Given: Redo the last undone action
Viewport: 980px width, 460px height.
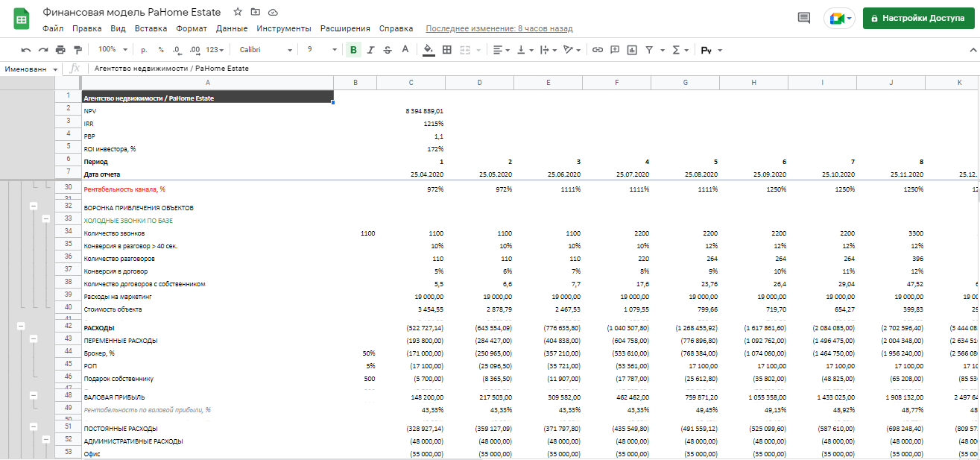Looking at the screenshot, I should [x=43, y=50].
